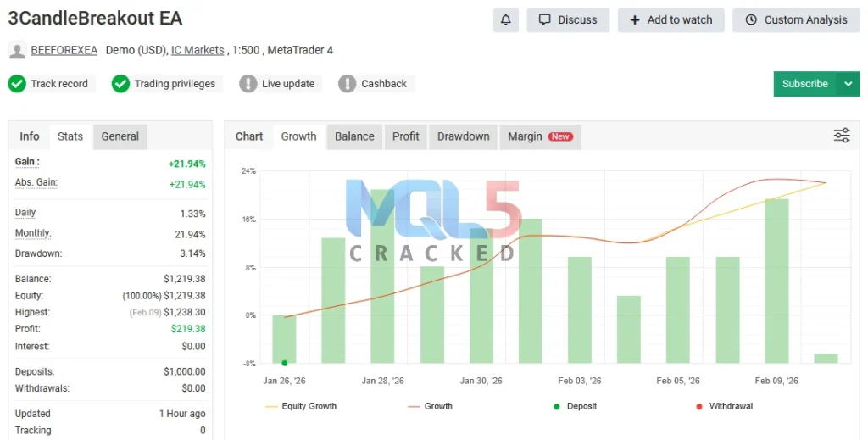Open the General info tab

[120, 136]
